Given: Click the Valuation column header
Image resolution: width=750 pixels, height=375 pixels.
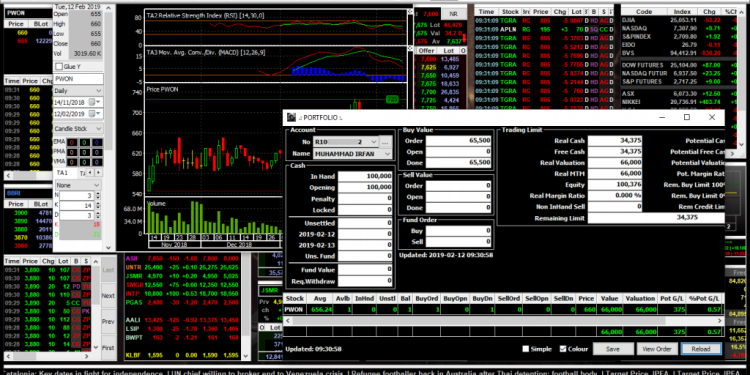Looking at the screenshot, I should [640, 298].
